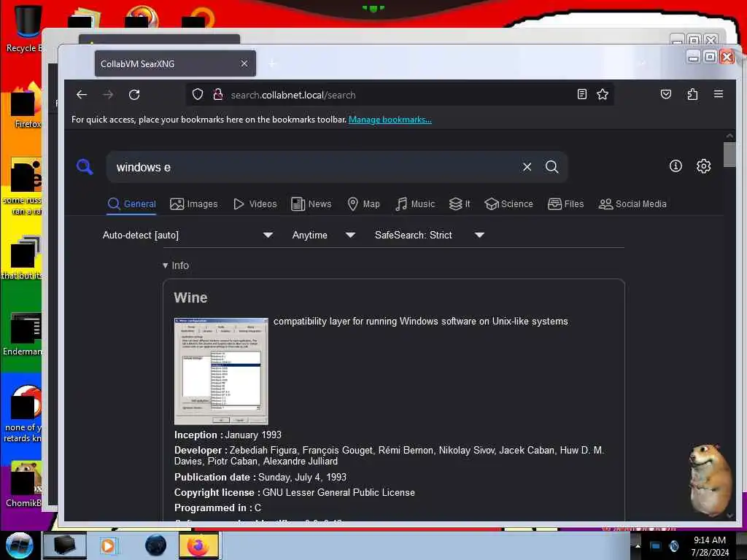The width and height of the screenshot is (747, 560).
Task: Click the address bar URL field
Action: coord(400,95)
